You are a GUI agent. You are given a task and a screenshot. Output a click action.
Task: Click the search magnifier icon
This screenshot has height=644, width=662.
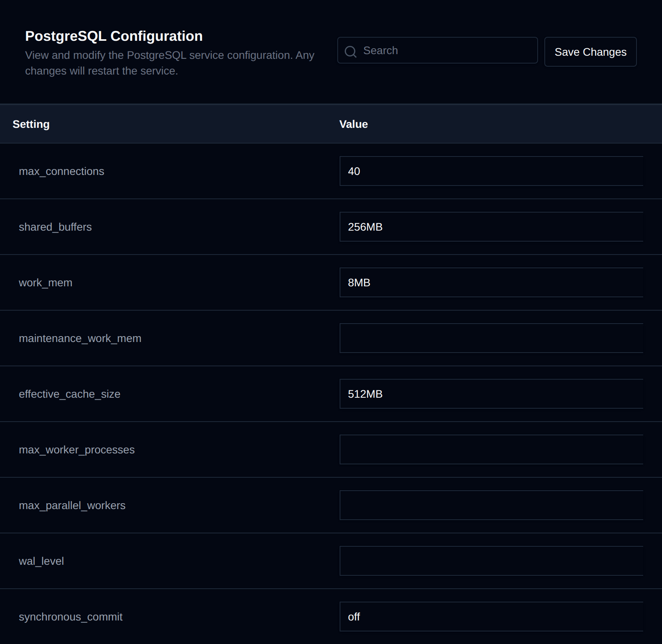(351, 51)
